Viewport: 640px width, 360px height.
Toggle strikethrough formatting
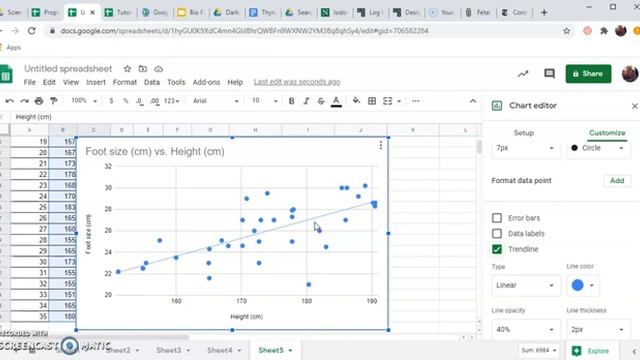click(x=321, y=101)
